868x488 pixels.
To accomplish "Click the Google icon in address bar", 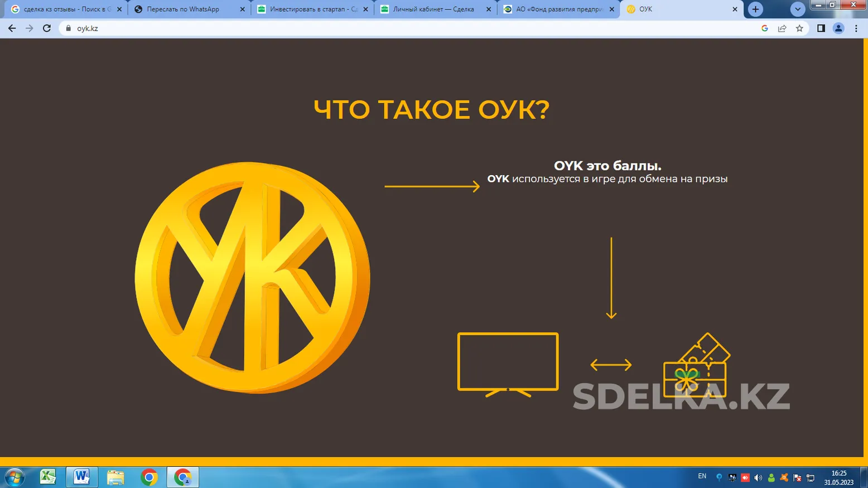I will click(765, 28).
